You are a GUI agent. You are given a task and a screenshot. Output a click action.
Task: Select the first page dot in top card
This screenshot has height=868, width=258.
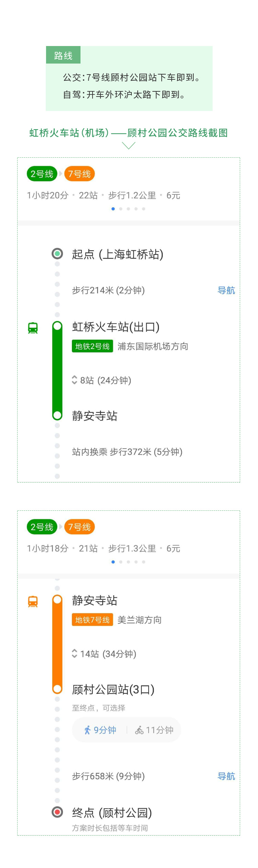113,209
